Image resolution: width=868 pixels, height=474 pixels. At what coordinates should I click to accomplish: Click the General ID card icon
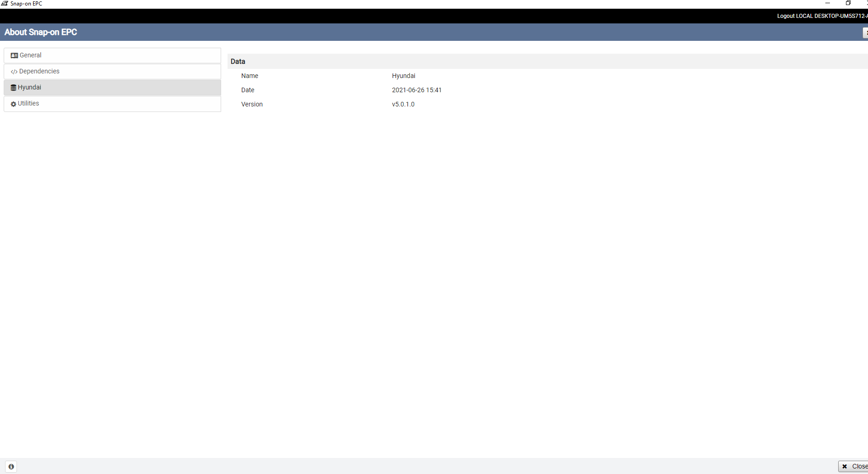14,56
